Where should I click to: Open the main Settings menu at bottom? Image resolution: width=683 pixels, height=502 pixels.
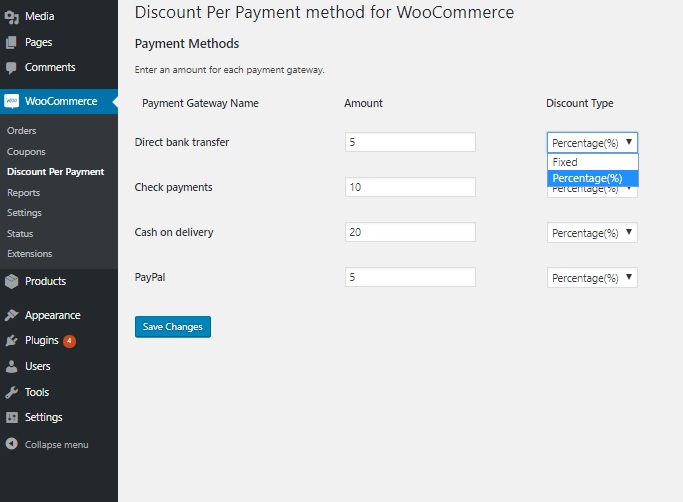tap(44, 417)
